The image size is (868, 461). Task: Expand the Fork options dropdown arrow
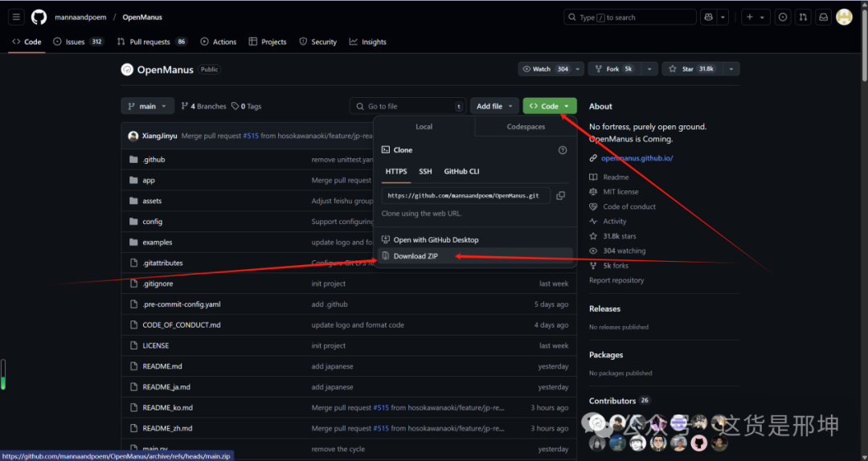[x=649, y=69]
